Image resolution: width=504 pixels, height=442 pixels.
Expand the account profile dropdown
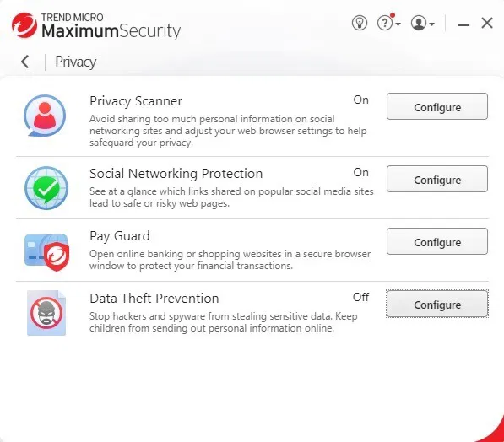coord(422,23)
